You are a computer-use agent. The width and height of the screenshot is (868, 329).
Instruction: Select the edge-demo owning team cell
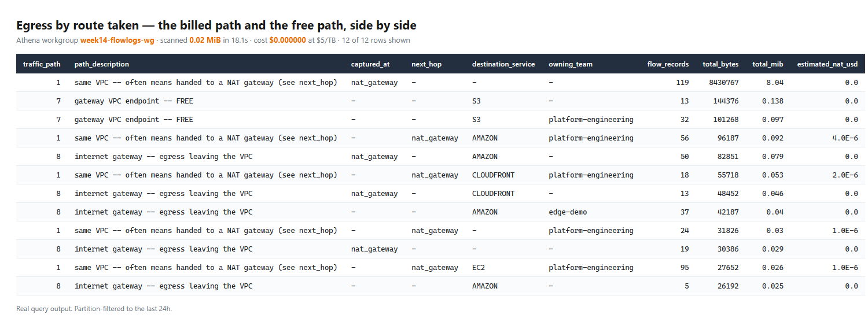coord(568,212)
